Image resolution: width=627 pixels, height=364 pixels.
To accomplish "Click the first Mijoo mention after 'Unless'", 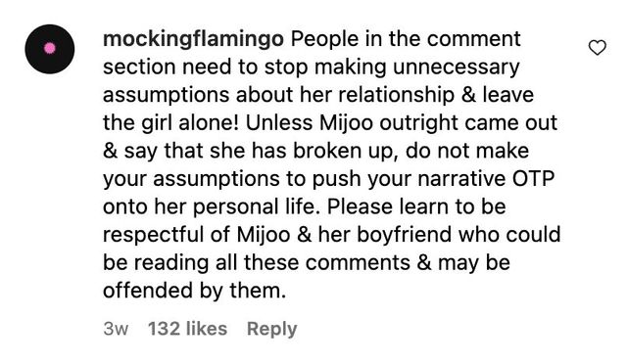I will (x=346, y=122).
